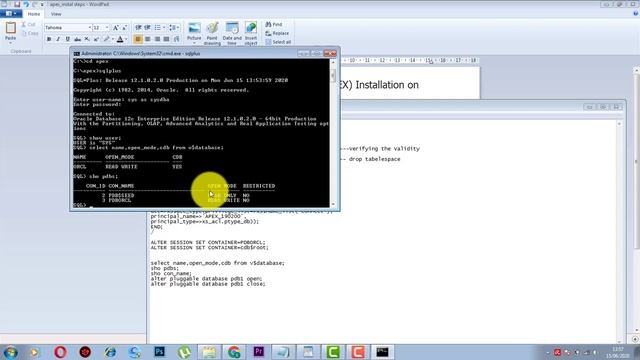
Task: Open the font size dropdown
Action: tap(107, 28)
